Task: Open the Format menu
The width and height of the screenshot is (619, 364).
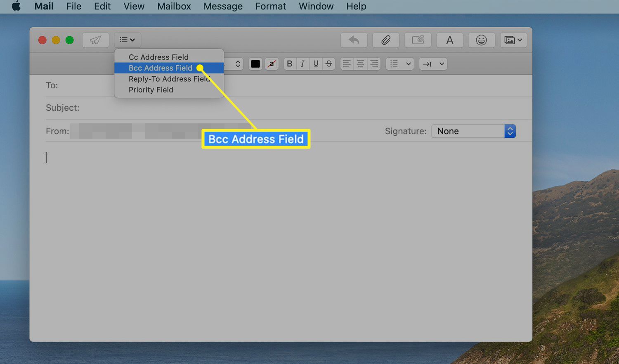Action: [270, 6]
